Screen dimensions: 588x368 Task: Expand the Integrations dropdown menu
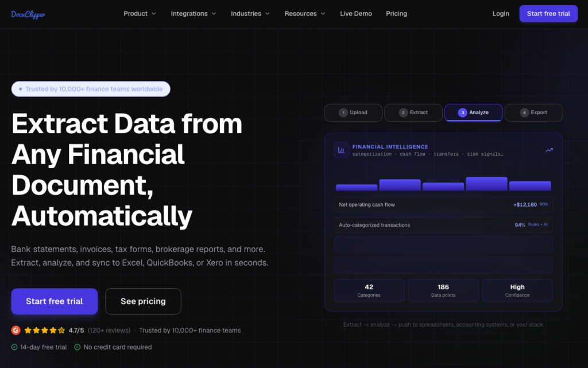[194, 13]
